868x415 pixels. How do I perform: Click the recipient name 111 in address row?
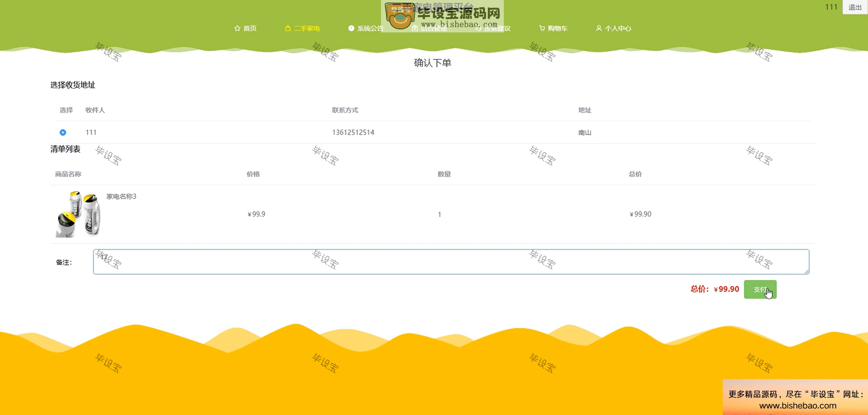91,132
